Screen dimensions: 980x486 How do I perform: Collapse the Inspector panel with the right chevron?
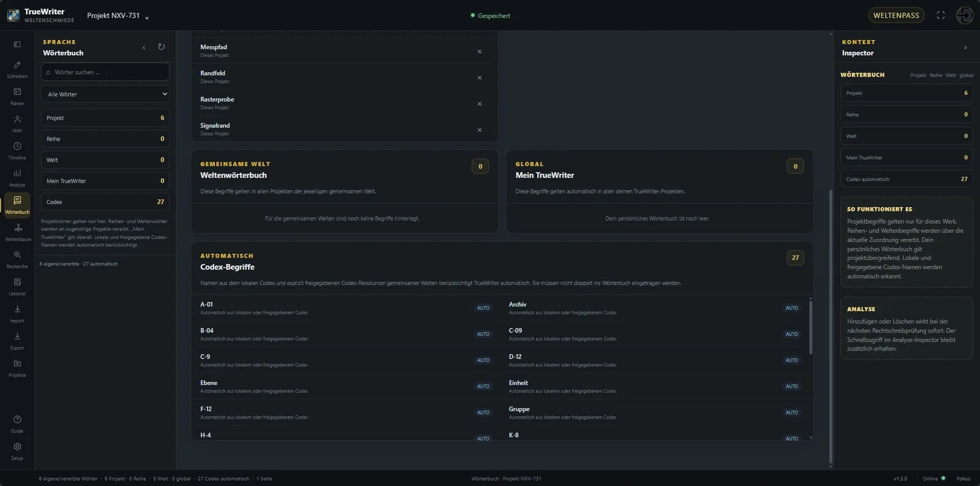[x=965, y=47]
